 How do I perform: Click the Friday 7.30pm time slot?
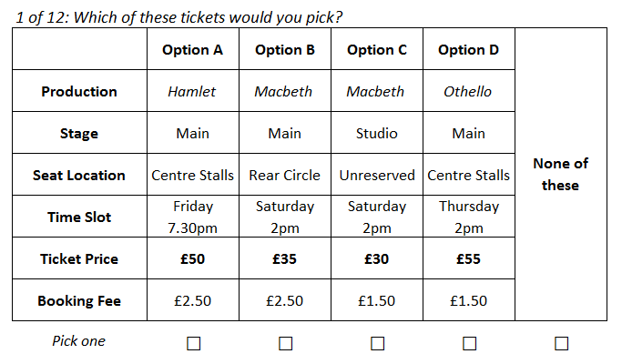pyautogui.click(x=192, y=217)
